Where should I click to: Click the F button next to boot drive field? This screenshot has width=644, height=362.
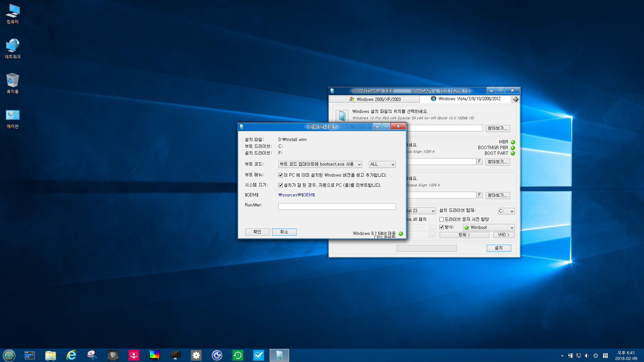pyautogui.click(x=480, y=162)
